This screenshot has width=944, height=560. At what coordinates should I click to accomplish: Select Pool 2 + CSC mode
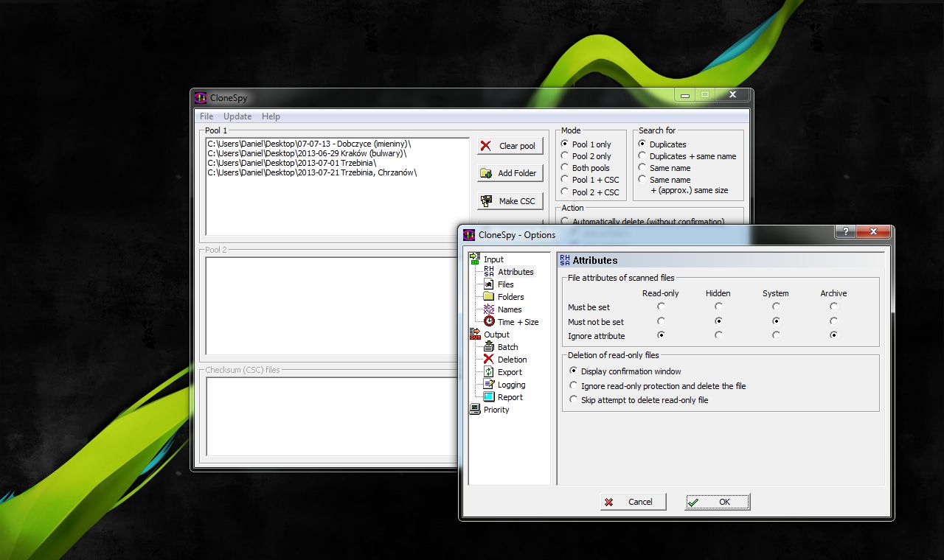pos(590,192)
